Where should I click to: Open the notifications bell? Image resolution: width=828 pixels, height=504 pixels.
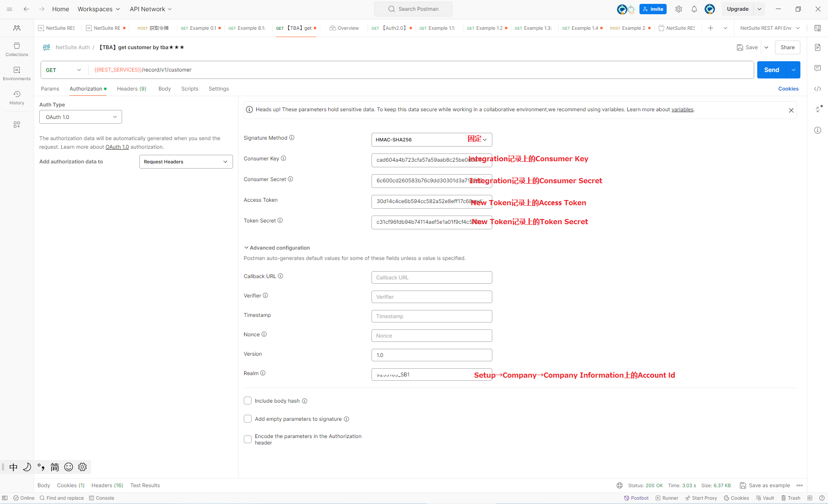coord(694,9)
